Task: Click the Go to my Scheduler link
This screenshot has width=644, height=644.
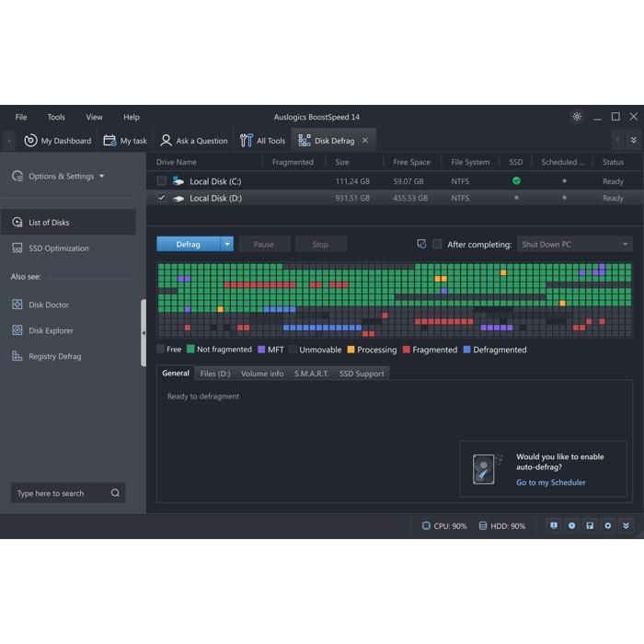Action: (551, 483)
